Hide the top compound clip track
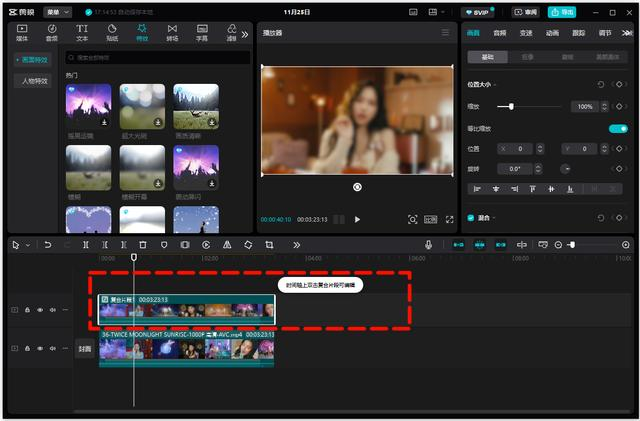 coord(41,310)
